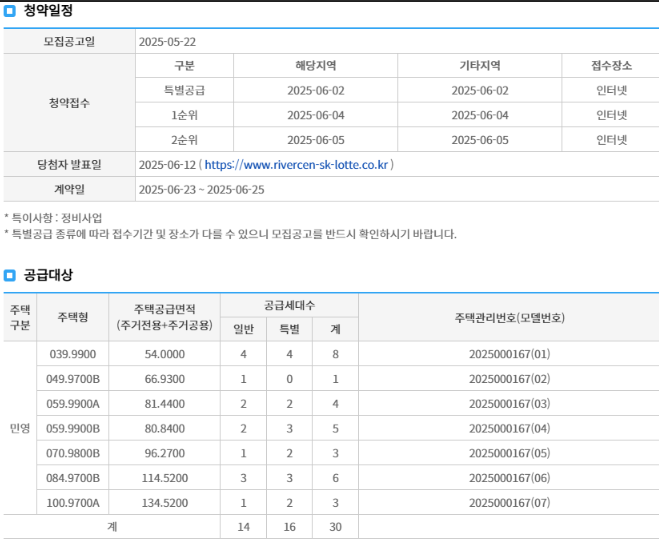Click supply area value '134.5200'
Viewport: 659px width, 541px height.
[165, 503]
